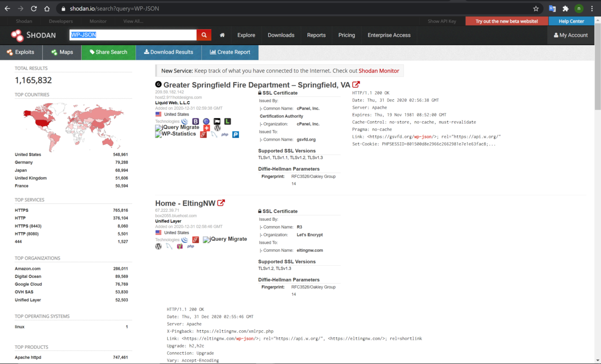Click Yoast 'Y' icon in EltingNW result

[x=180, y=246]
